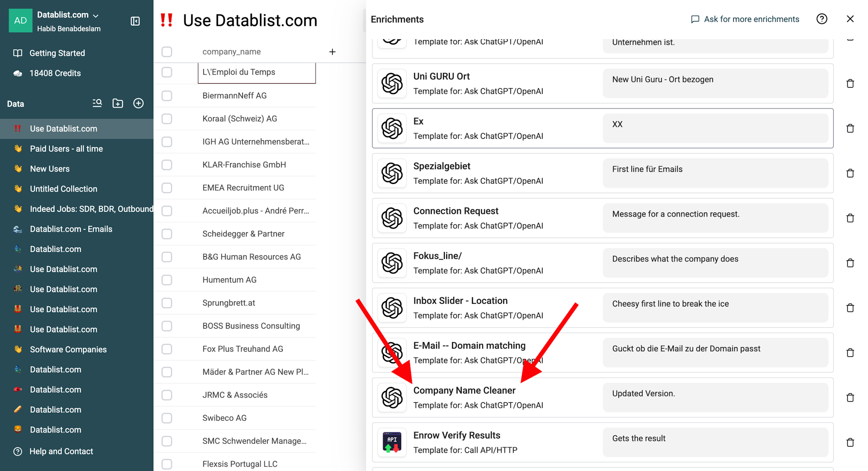Delete the Company Name Cleaner enrichment
This screenshot has height=471, width=868.
click(x=850, y=398)
